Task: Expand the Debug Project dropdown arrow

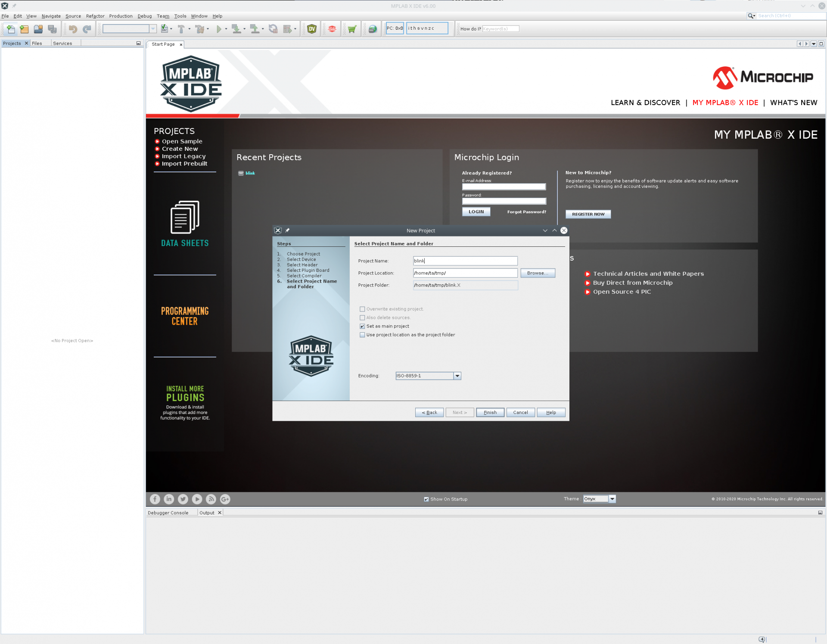Action: (x=295, y=29)
